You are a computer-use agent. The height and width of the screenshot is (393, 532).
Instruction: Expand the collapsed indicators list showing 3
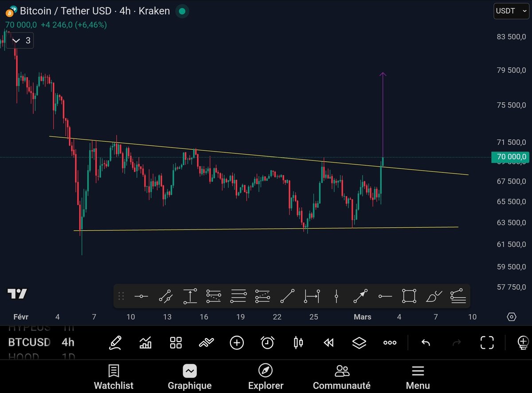(21, 41)
